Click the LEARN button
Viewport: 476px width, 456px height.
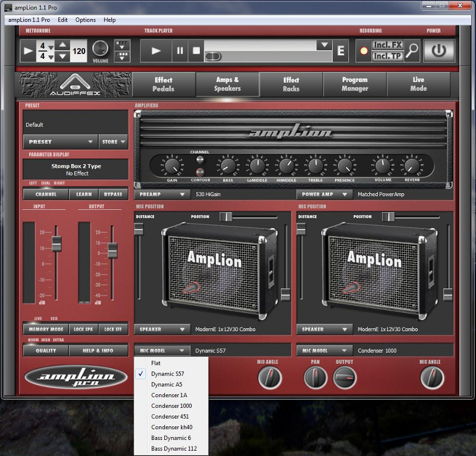tap(84, 194)
